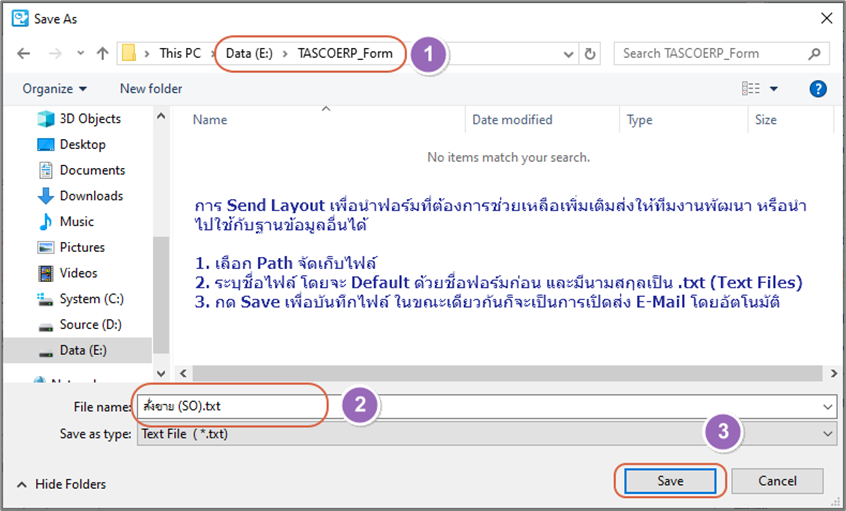Choose System (C:) drive
The image size is (846, 511).
pos(93,299)
